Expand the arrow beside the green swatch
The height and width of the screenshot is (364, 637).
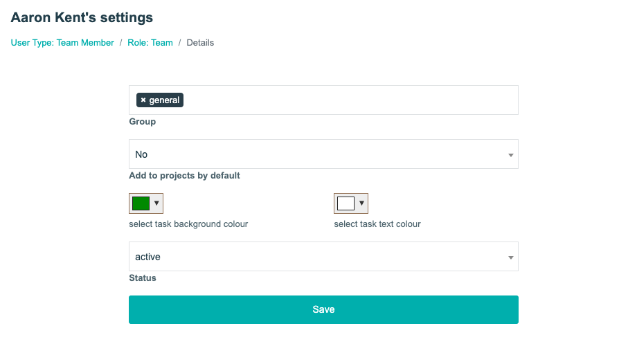[157, 203]
